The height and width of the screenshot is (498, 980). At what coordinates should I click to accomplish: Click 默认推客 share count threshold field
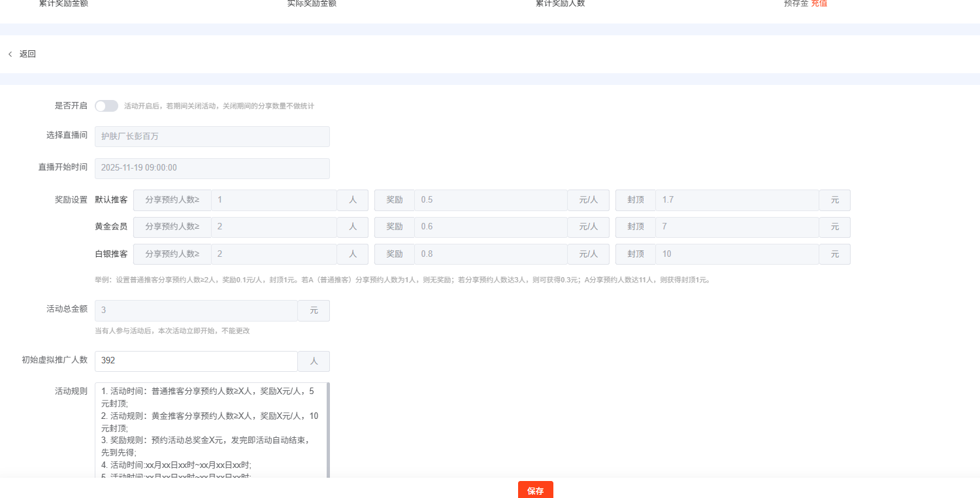point(273,200)
